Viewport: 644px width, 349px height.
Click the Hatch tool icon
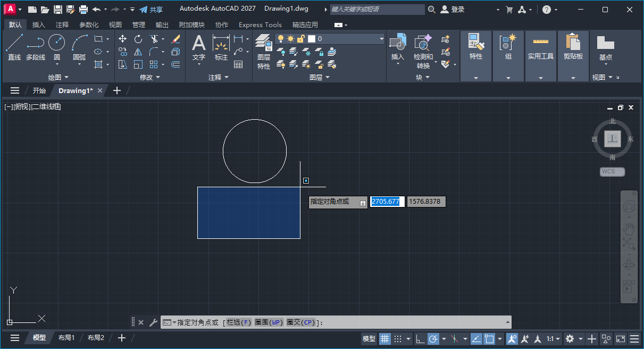tap(98, 64)
